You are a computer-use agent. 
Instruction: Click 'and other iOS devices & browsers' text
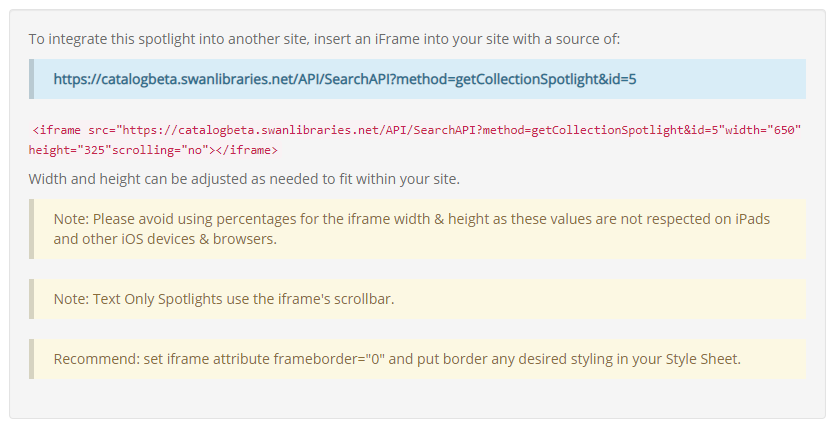(x=165, y=239)
